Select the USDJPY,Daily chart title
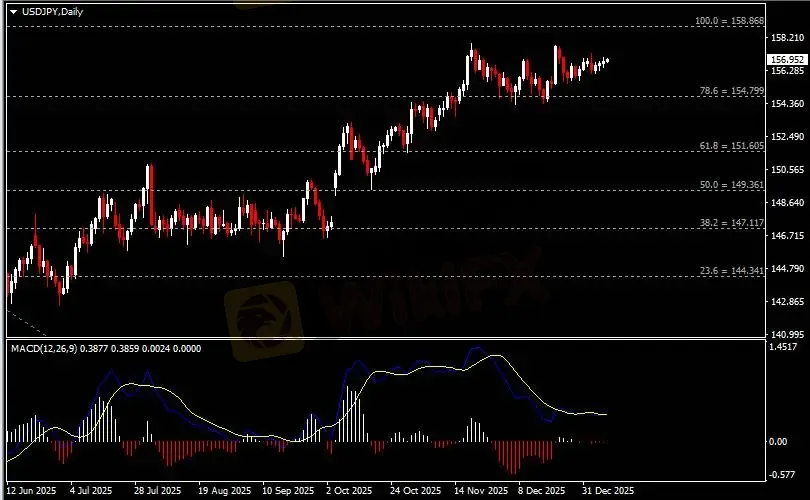This screenshot has width=810, height=500. pos(52,11)
